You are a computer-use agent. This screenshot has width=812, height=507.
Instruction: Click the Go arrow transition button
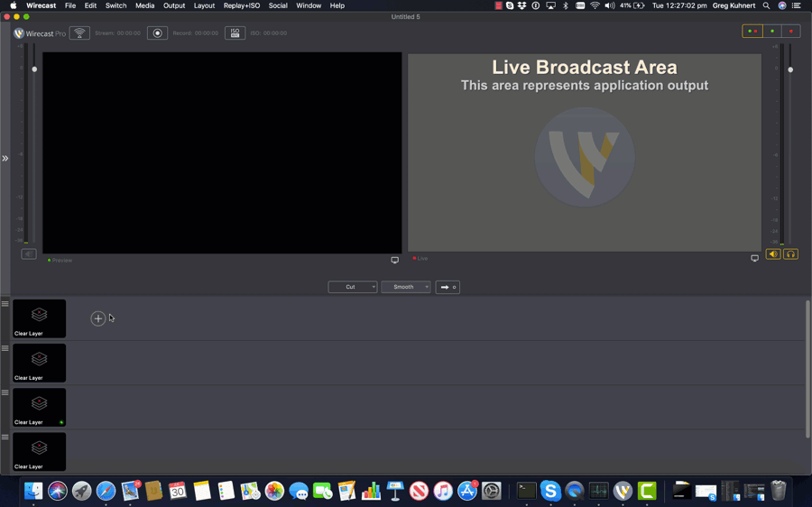point(448,287)
